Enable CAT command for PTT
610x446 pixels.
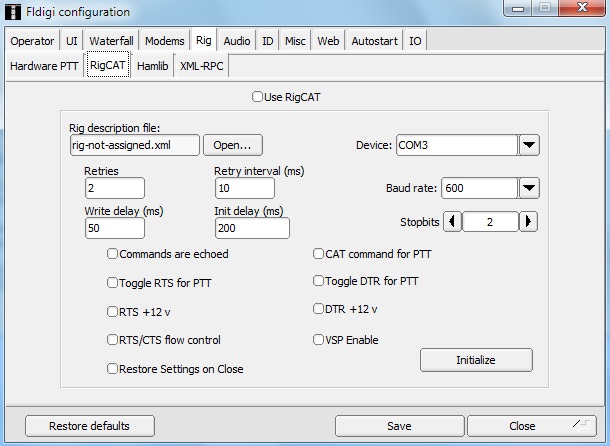(x=319, y=254)
